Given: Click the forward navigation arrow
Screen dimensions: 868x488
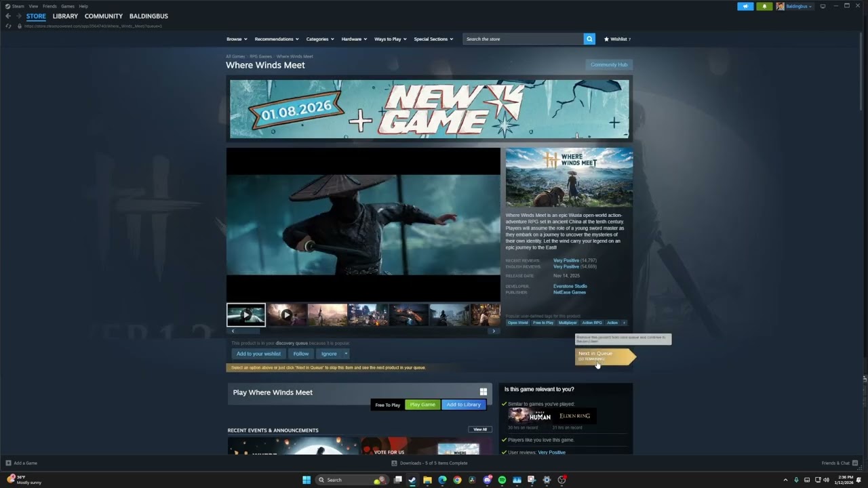Looking at the screenshot, I should [19, 16].
